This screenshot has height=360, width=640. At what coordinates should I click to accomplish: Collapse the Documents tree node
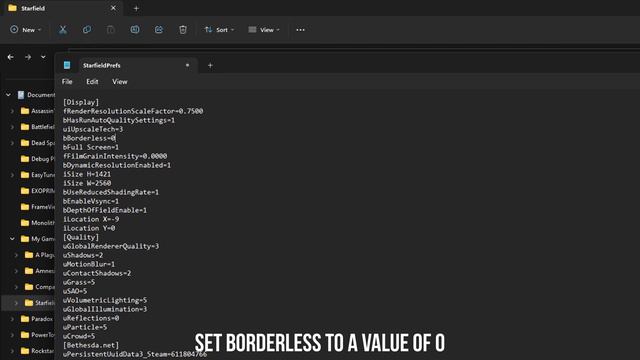pos(8,95)
